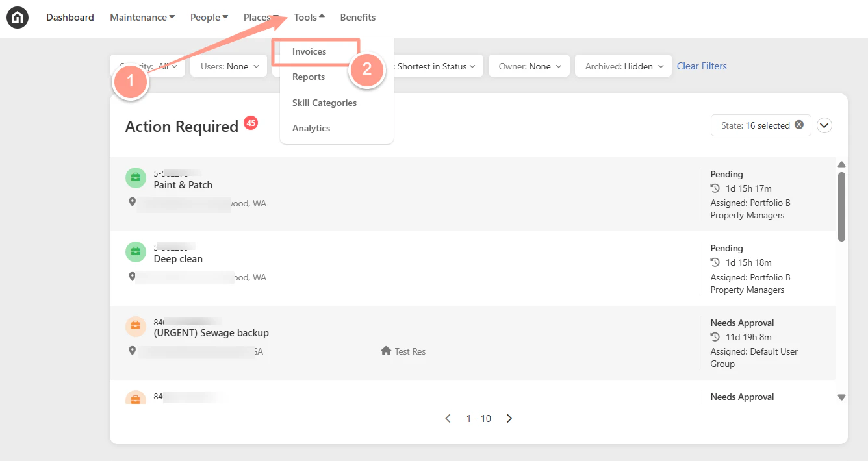Collapse the Tools menu
The width and height of the screenshot is (868, 461).
pos(309,18)
